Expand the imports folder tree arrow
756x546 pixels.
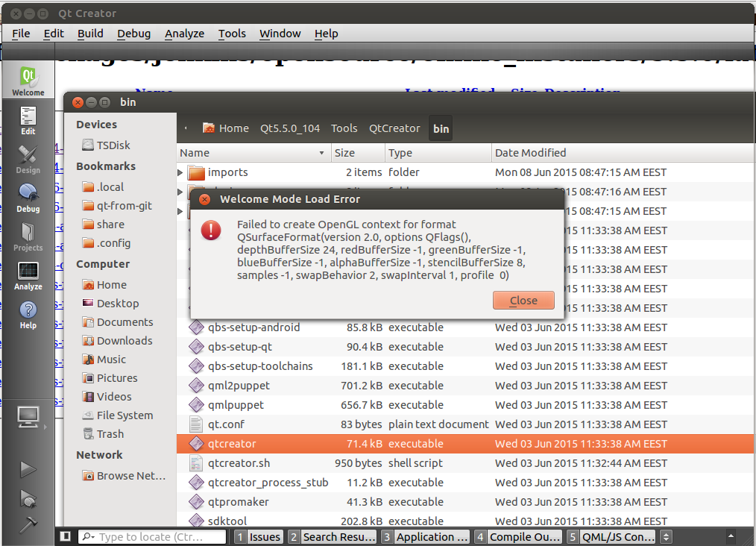click(180, 173)
